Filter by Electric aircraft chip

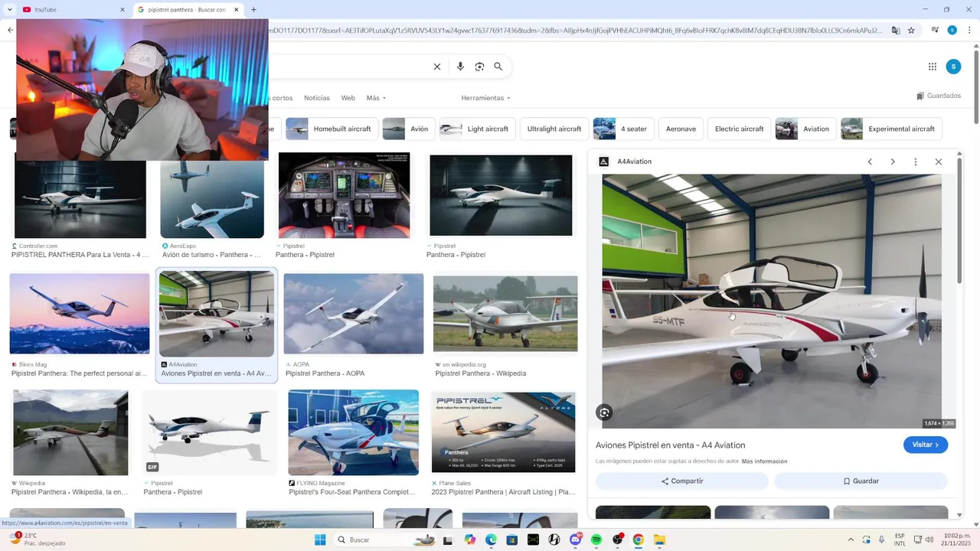click(739, 129)
